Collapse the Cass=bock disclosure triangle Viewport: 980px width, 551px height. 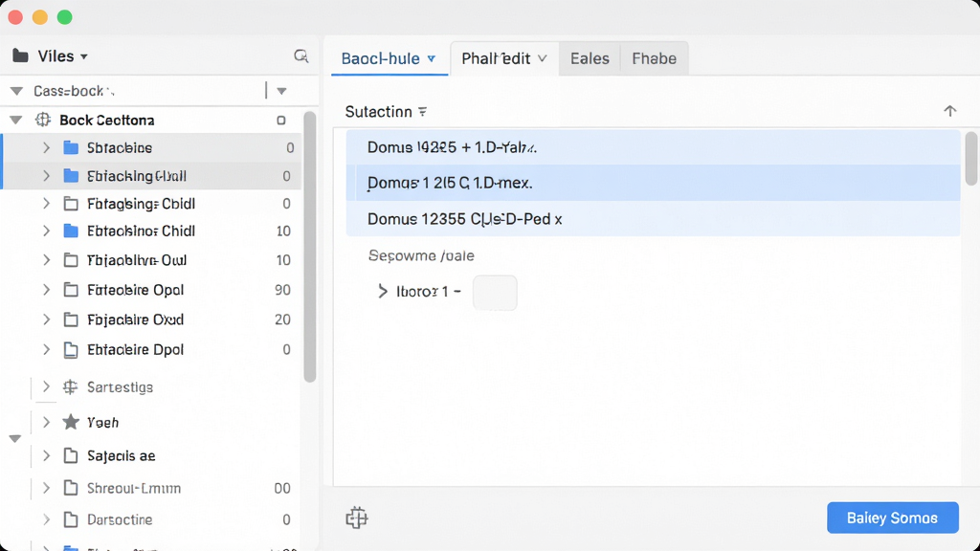pos(17,91)
